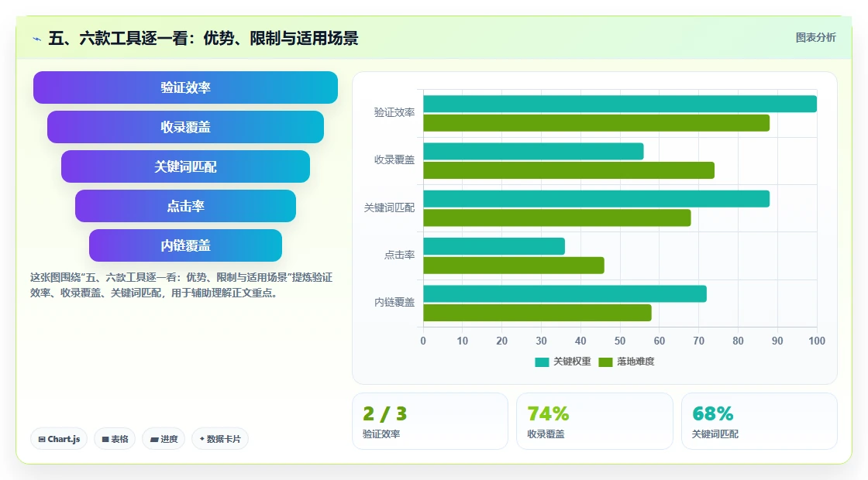The image size is (868, 480).
Task: Click the 表格 tag chip
Action: (115, 439)
